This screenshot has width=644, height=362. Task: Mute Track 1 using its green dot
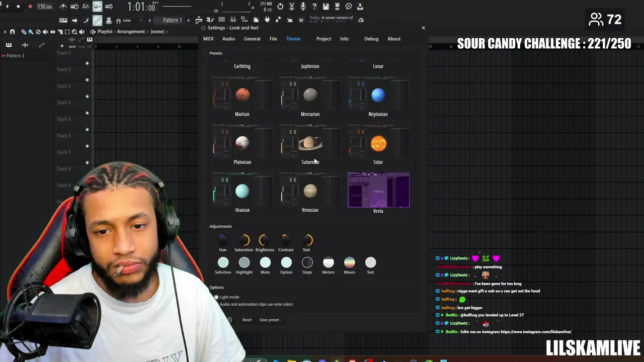pyautogui.click(x=87, y=63)
